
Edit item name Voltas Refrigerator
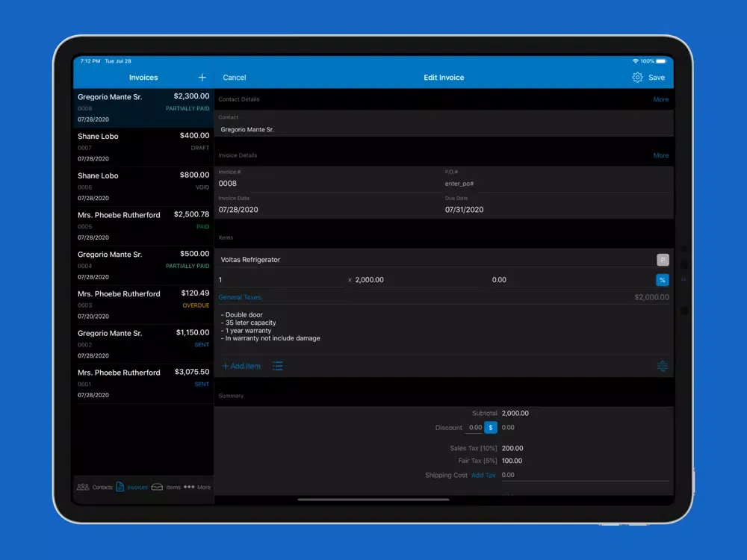coord(436,260)
